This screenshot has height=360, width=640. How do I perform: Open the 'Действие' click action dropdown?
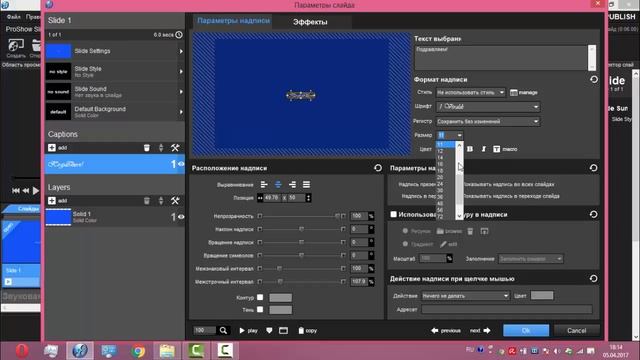(x=465, y=296)
